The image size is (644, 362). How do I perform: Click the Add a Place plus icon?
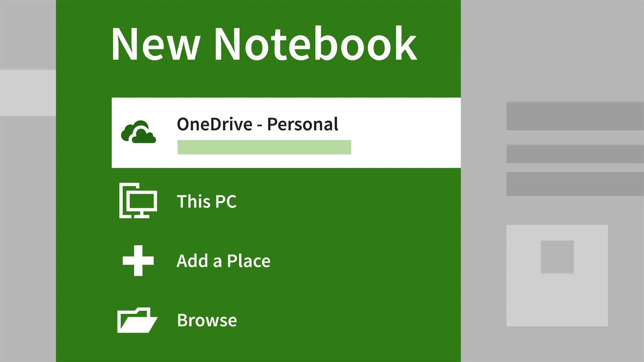[x=138, y=261]
